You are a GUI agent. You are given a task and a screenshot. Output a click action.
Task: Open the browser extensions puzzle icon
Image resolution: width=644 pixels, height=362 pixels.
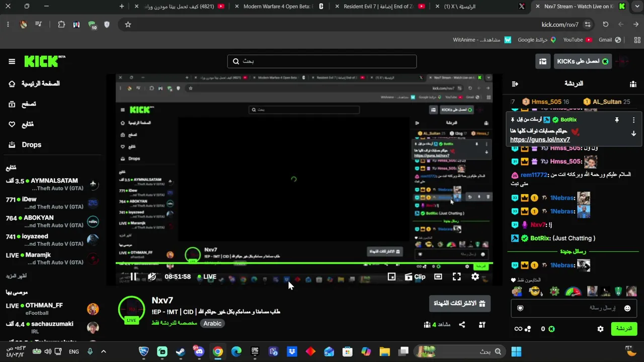(x=61, y=24)
